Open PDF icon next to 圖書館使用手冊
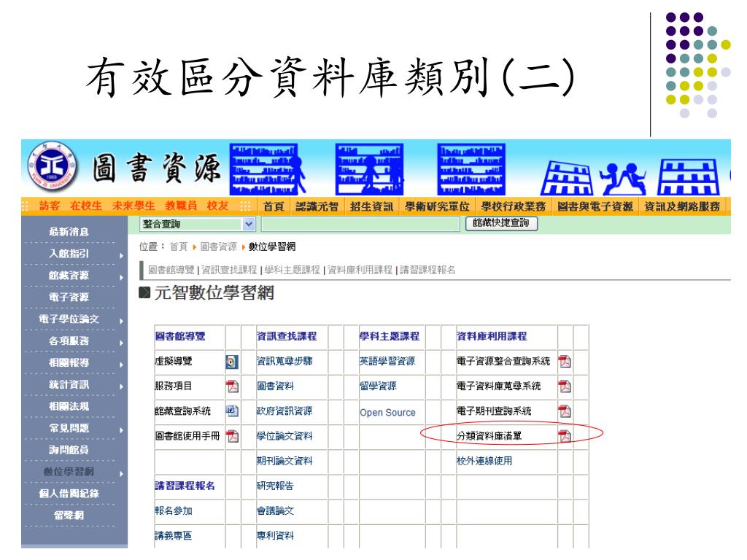 click(232, 436)
